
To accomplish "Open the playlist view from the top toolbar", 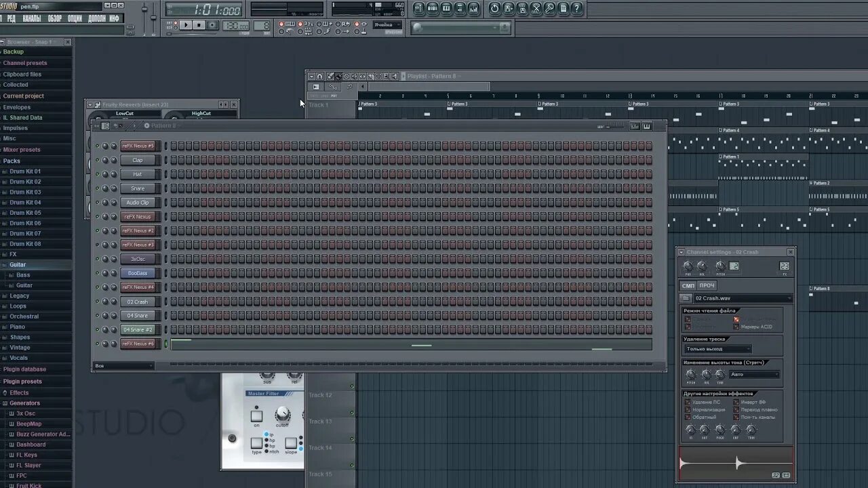I will [419, 8].
